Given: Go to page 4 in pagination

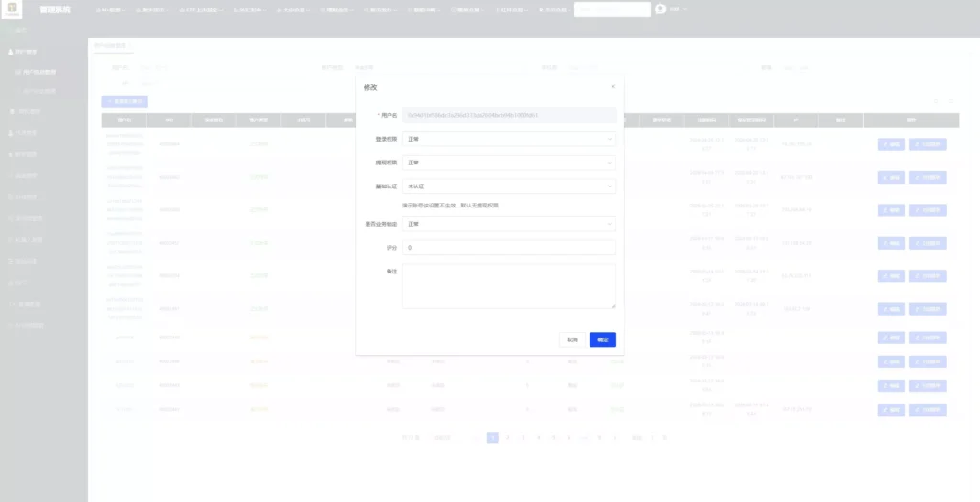Looking at the screenshot, I should (538, 438).
